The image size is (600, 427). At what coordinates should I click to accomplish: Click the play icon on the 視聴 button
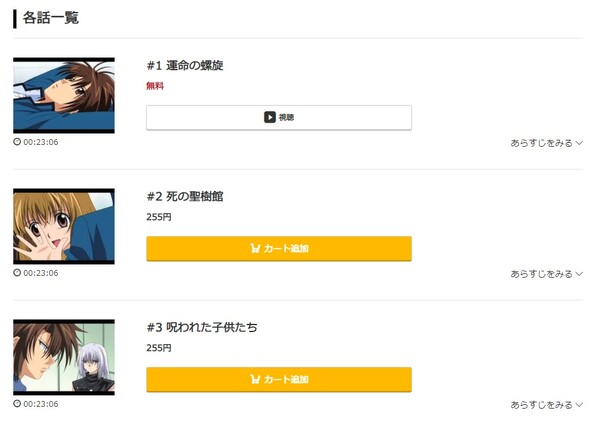[x=269, y=117]
